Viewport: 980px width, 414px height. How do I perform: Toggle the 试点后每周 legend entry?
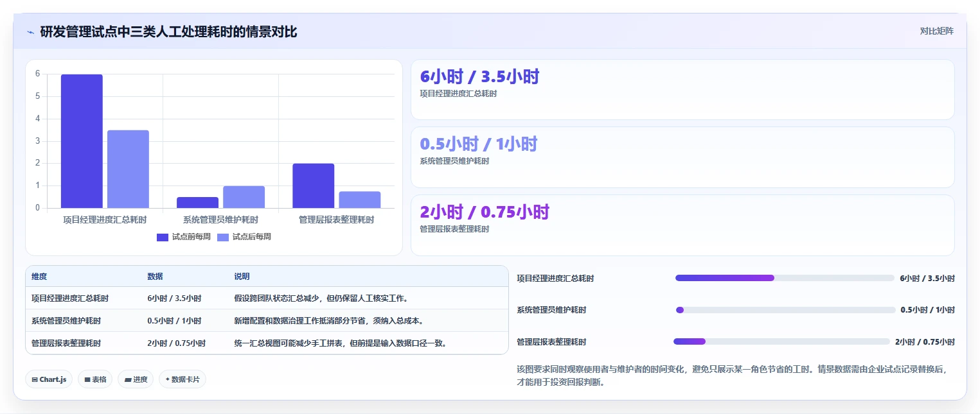244,237
